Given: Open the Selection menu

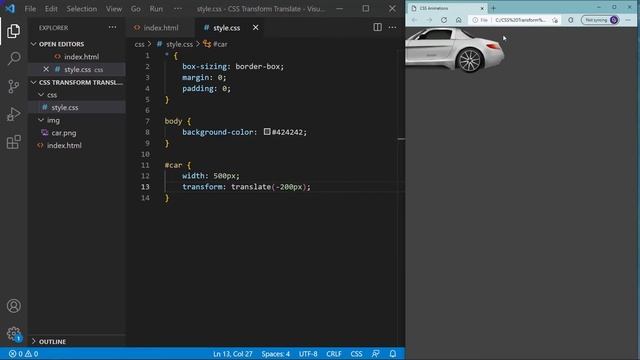Looking at the screenshot, I should (x=82, y=9).
